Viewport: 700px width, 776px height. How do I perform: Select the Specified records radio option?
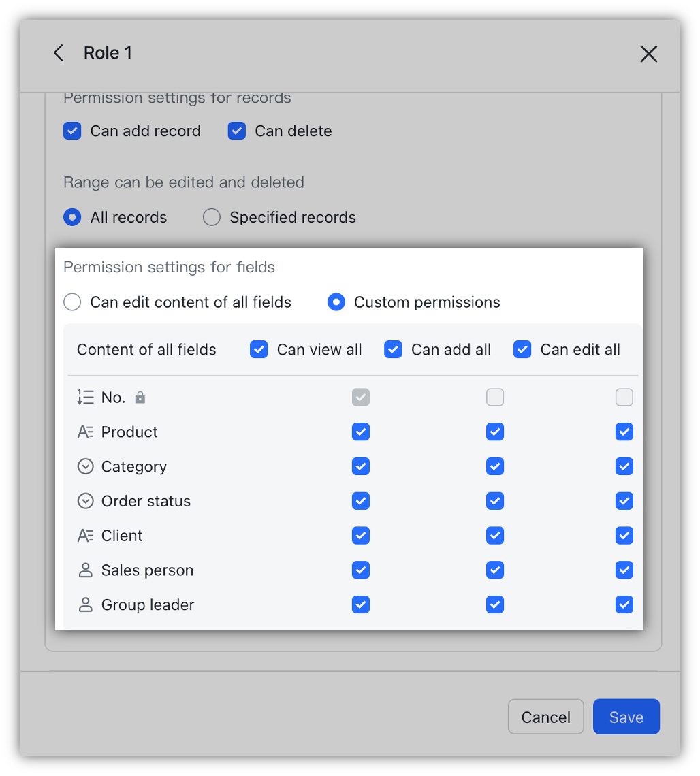coord(212,217)
